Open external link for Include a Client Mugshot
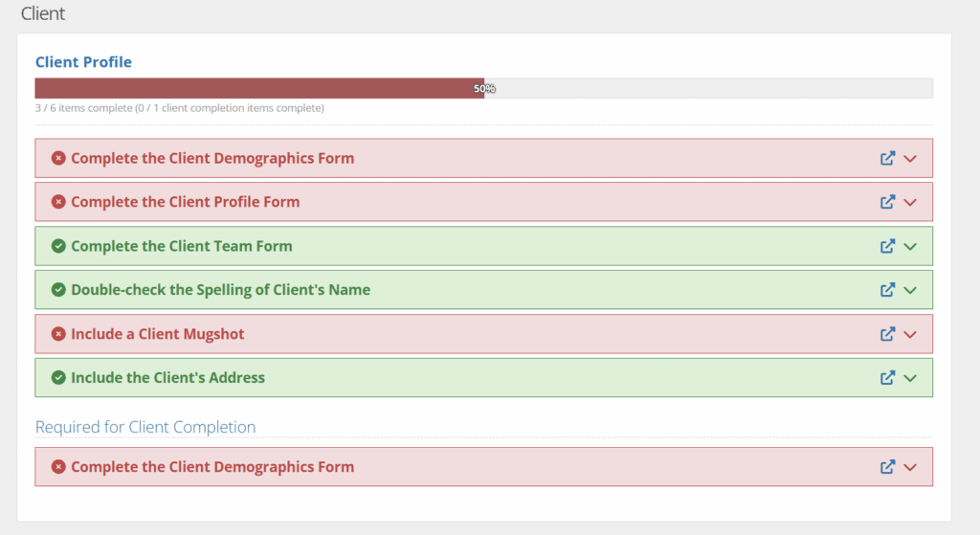Image resolution: width=980 pixels, height=535 pixels. [887, 334]
